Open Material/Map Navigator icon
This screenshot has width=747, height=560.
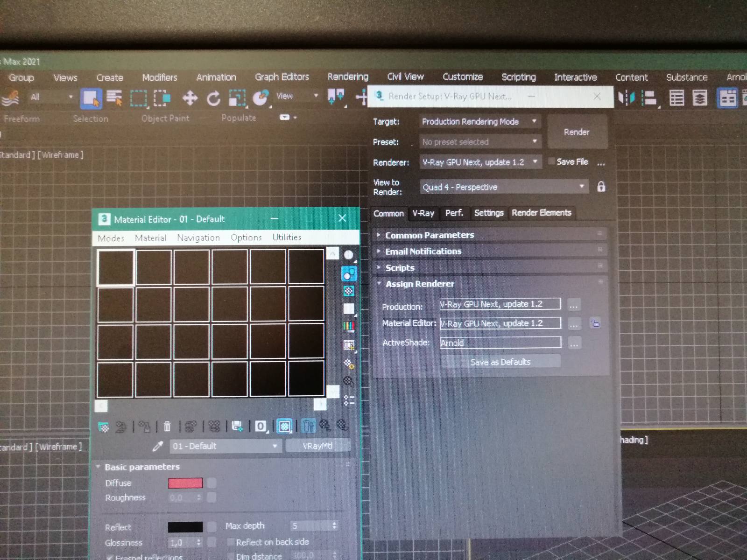(x=349, y=400)
